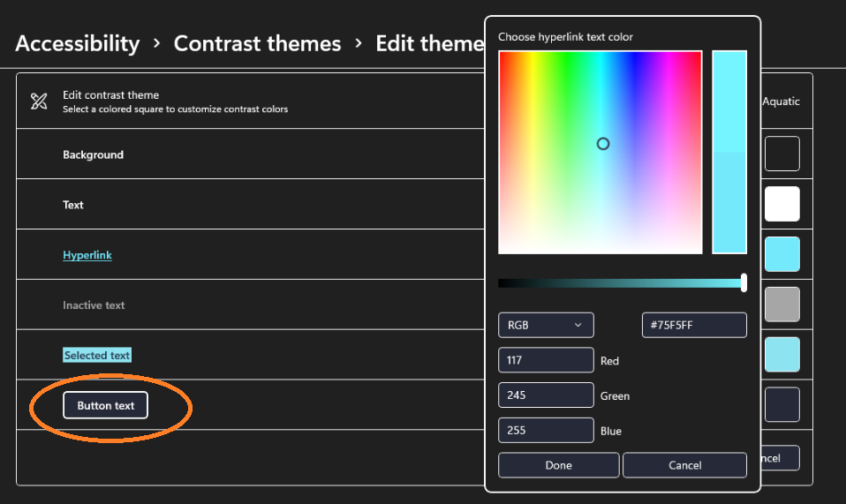Open the white Text color swatch
Viewport: 846px width, 504px height.
(782, 204)
